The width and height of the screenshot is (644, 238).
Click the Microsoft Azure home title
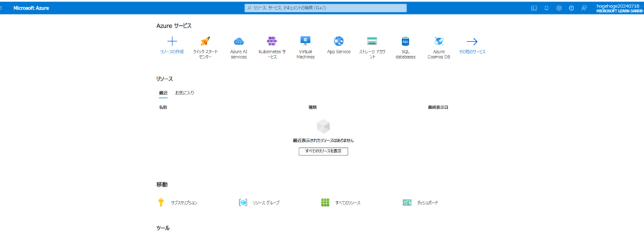31,8
